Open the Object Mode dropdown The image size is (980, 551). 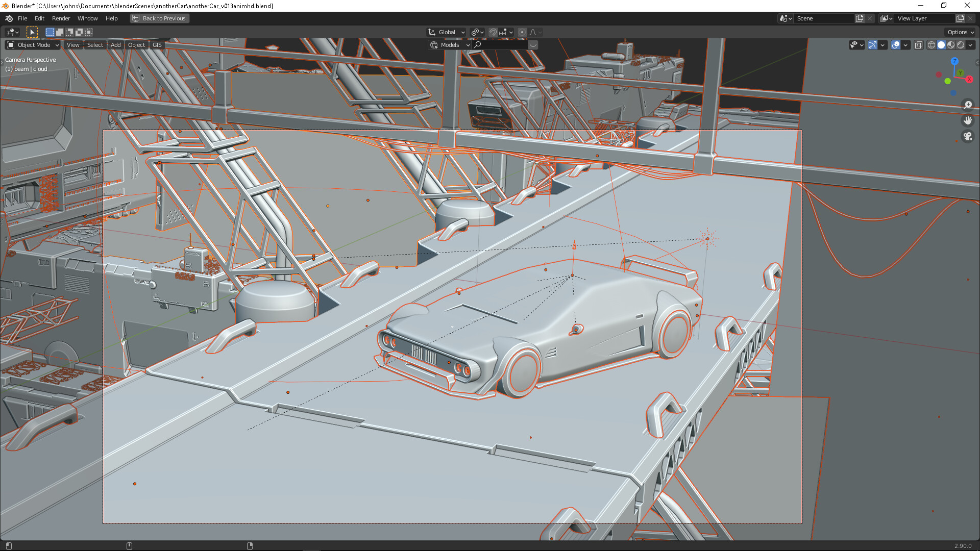point(33,45)
